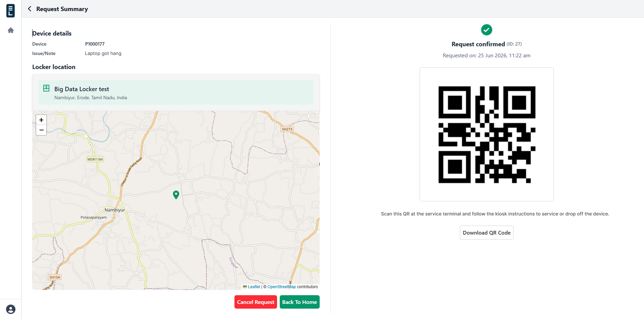Click the SH15A road marker on map
Image resolution: width=644 pixels, height=319 pixels.
tap(55, 277)
